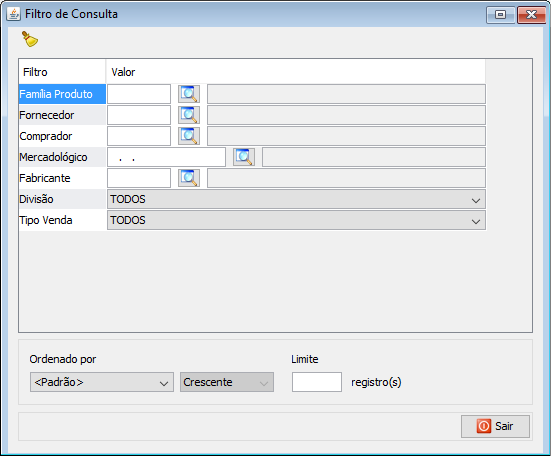The image size is (551, 456).
Task: Open the Ordenado por <Padrão> dropdown
Action: [102, 382]
